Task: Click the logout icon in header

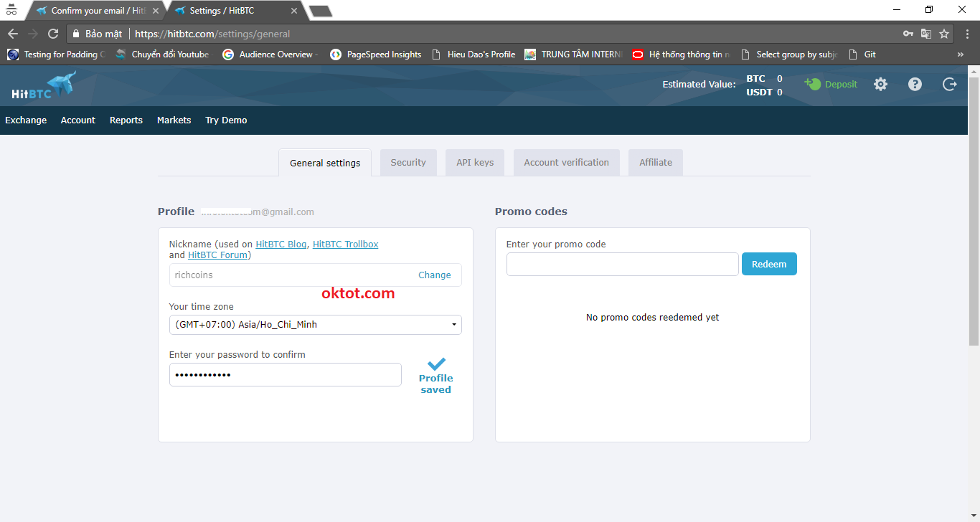Action: tap(949, 85)
